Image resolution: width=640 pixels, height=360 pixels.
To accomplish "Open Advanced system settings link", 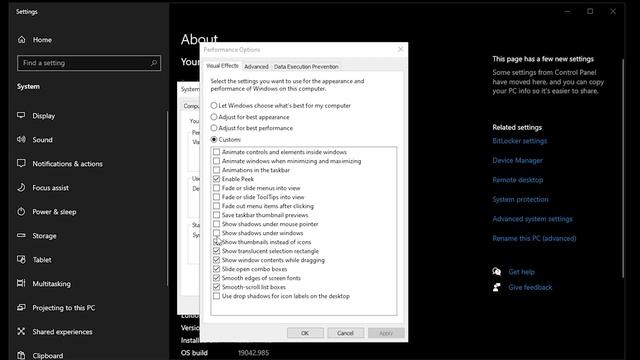I will tap(532, 219).
